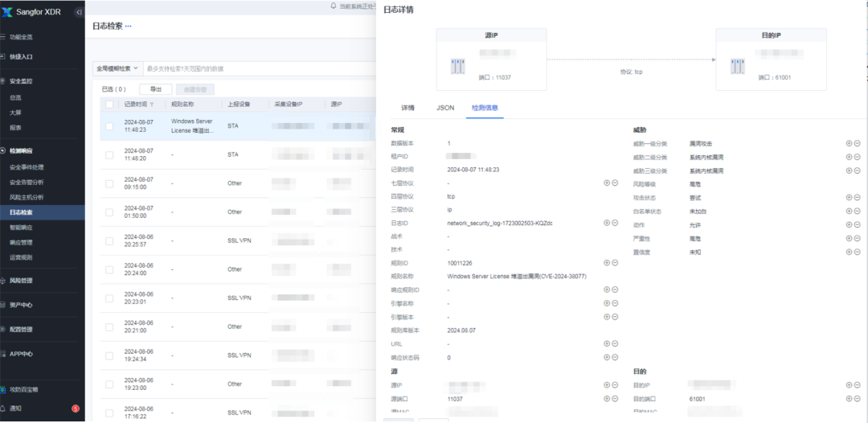Exclude 置信度 未知 with minus icon

pyautogui.click(x=857, y=252)
